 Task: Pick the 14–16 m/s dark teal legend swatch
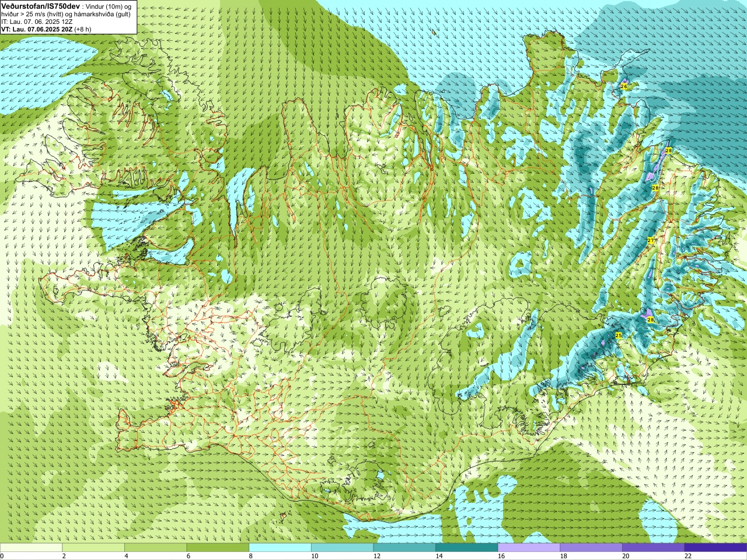pos(467,548)
